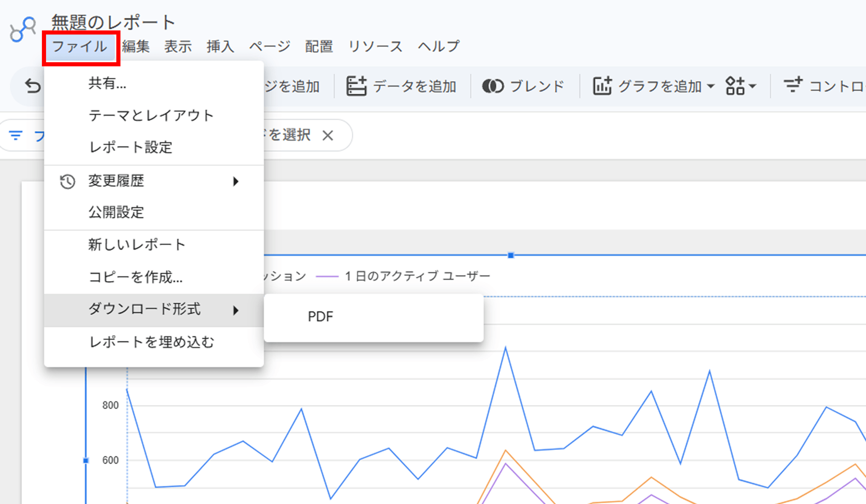
Task: Open the ヘルプ menu
Action: click(x=438, y=47)
